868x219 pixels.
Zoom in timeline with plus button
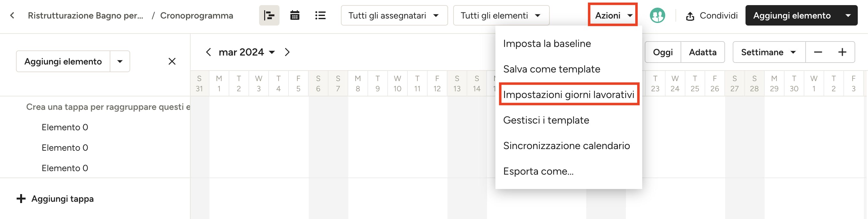click(842, 52)
